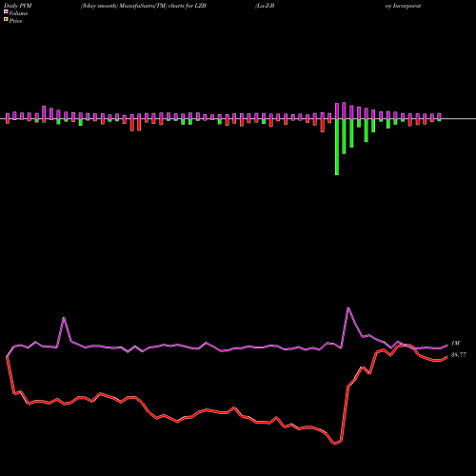Screen dimensions: 476x476
Task: Click the 'Price' legend label
Action: (x=15, y=21)
